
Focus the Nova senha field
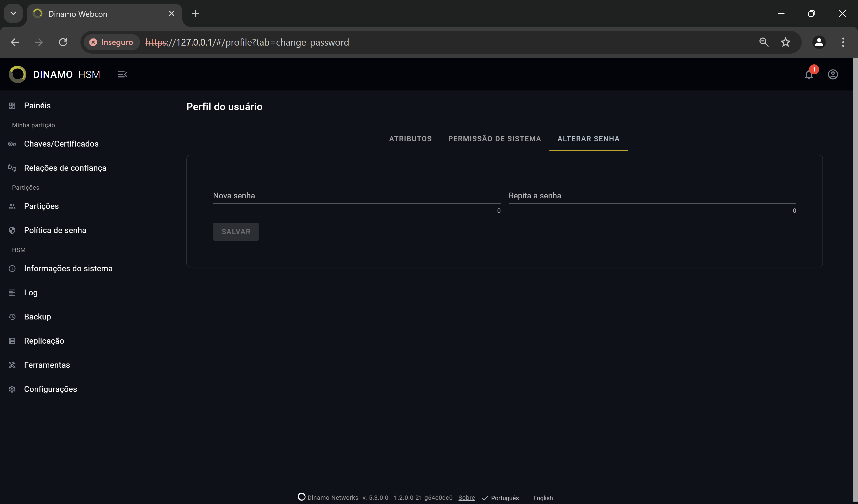pos(356,196)
